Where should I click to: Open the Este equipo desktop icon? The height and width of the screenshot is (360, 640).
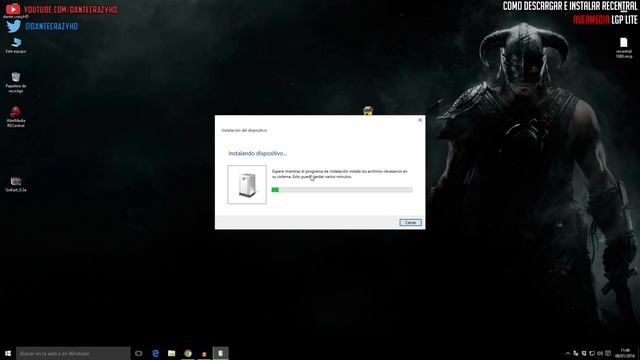point(16,46)
